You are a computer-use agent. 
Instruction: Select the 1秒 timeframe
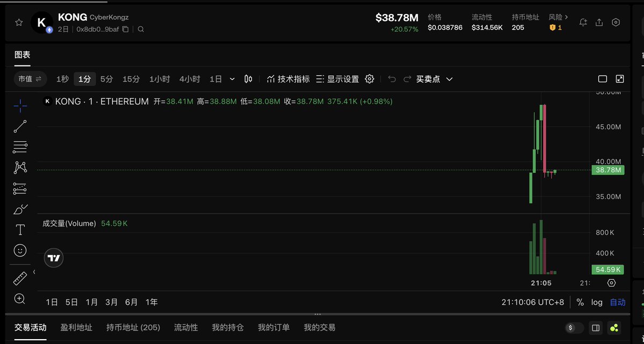point(63,79)
